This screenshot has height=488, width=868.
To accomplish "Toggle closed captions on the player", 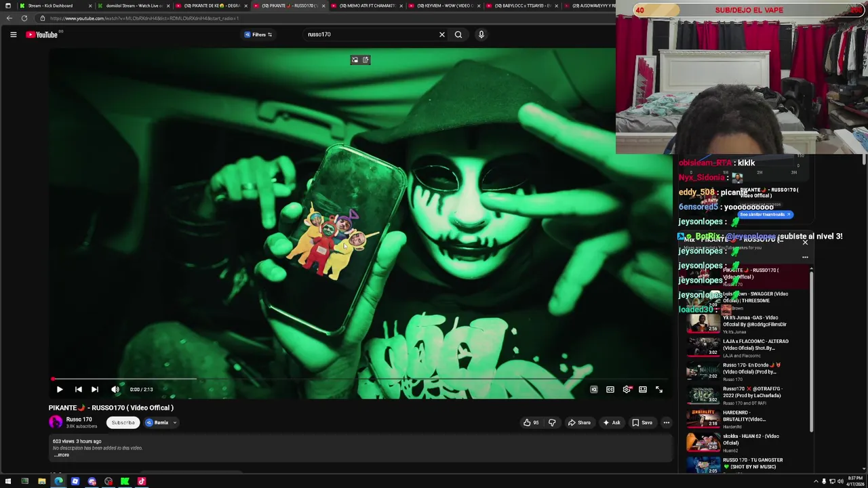I will [610, 390].
